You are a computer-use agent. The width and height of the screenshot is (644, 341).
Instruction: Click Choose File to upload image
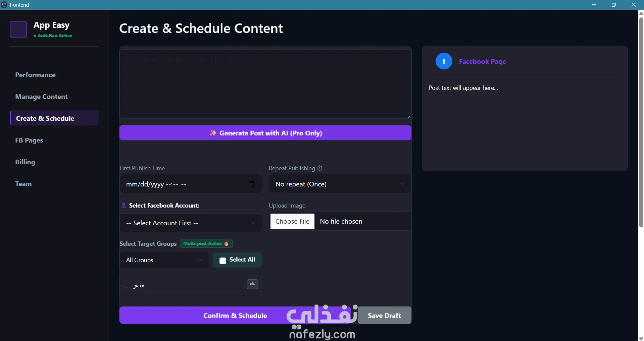click(x=292, y=221)
